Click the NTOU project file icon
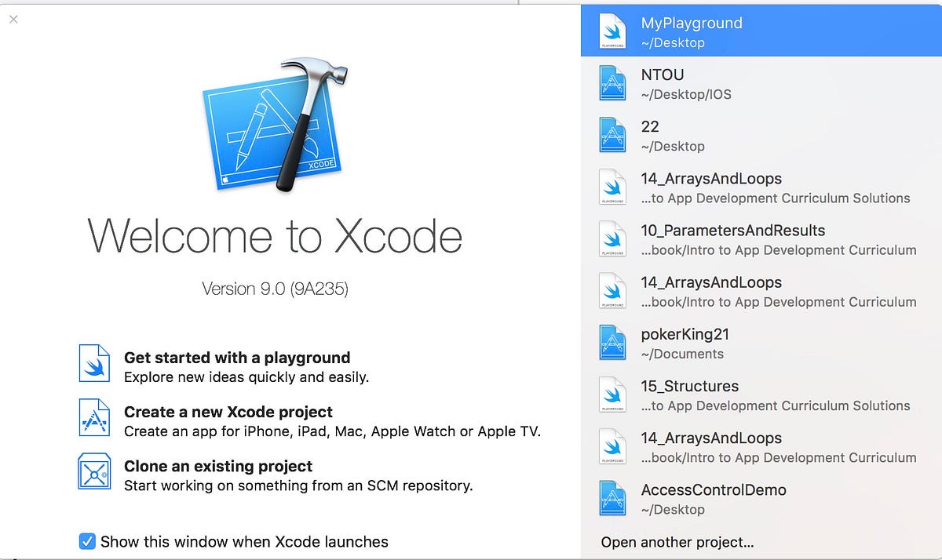This screenshot has height=560, width=942. pos(612,82)
